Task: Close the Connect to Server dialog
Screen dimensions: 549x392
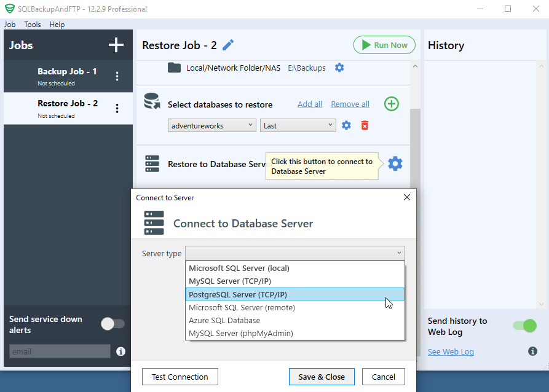Action: [x=407, y=197]
